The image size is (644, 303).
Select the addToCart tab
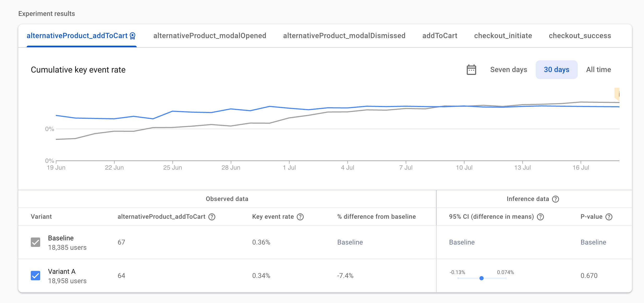440,36
